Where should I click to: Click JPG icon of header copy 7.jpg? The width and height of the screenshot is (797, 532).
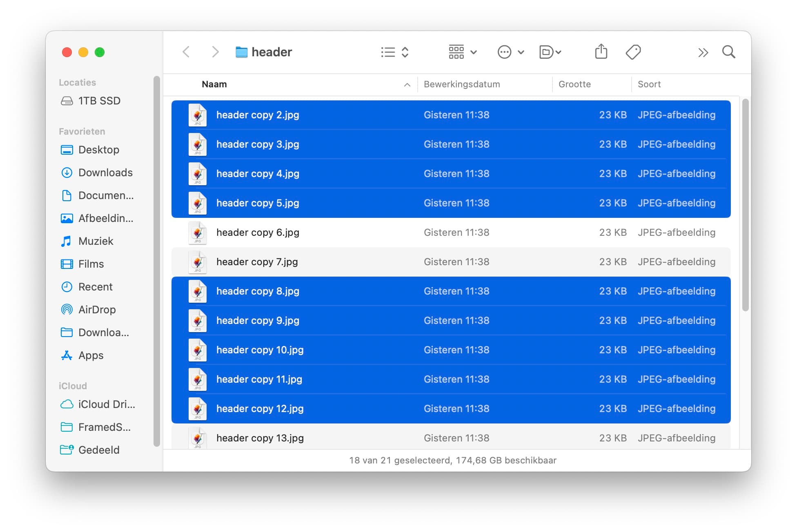click(198, 262)
